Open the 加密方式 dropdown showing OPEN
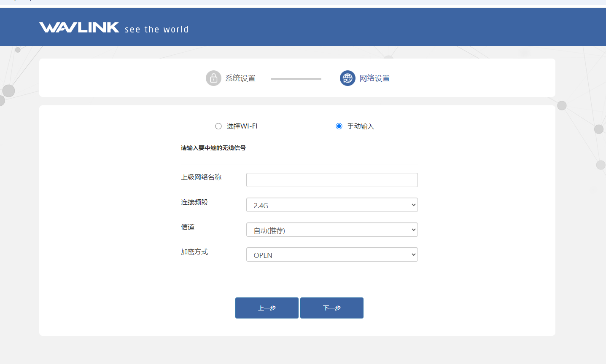The height and width of the screenshot is (364, 606). [x=331, y=254]
